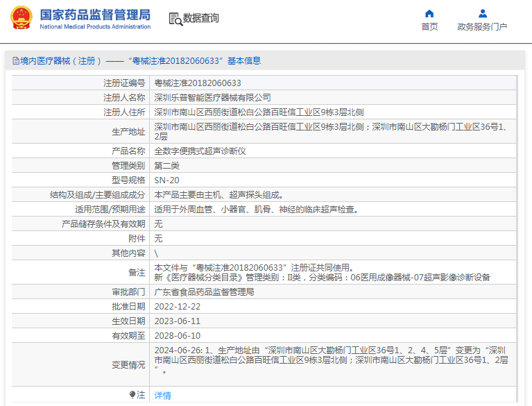Click the 生产地址 label
This screenshot has width=532, height=406.
128,132
